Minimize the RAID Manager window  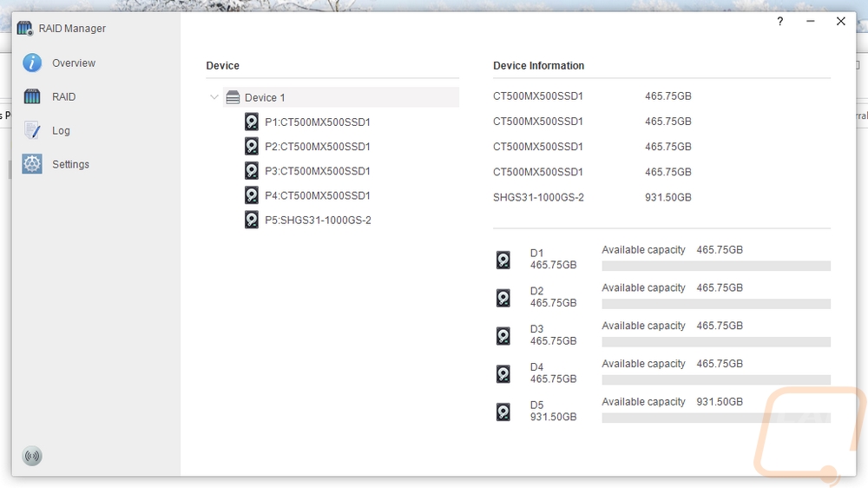811,21
